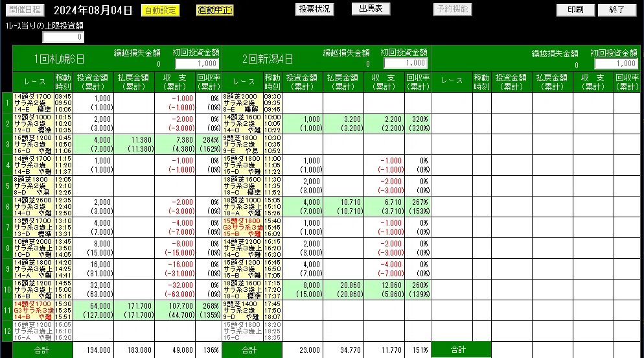The height and width of the screenshot is (358, 644).
Task: Select Sapporo race 2 cell 12頭ダ1000
Action: pyautogui.click(x=33, y=124)
